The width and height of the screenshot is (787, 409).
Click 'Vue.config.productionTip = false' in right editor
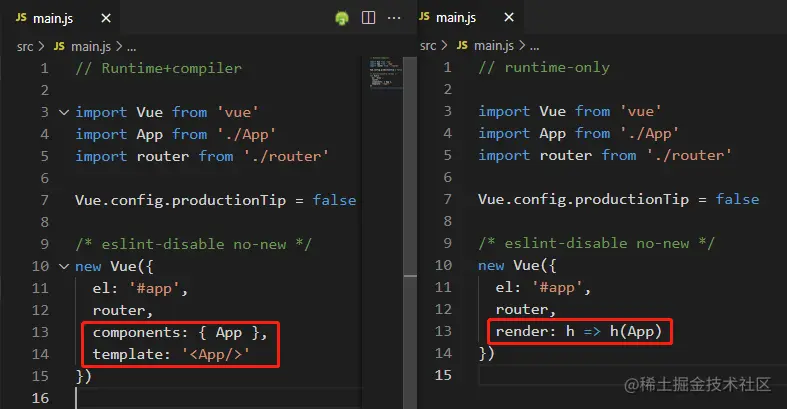(619, 199)
